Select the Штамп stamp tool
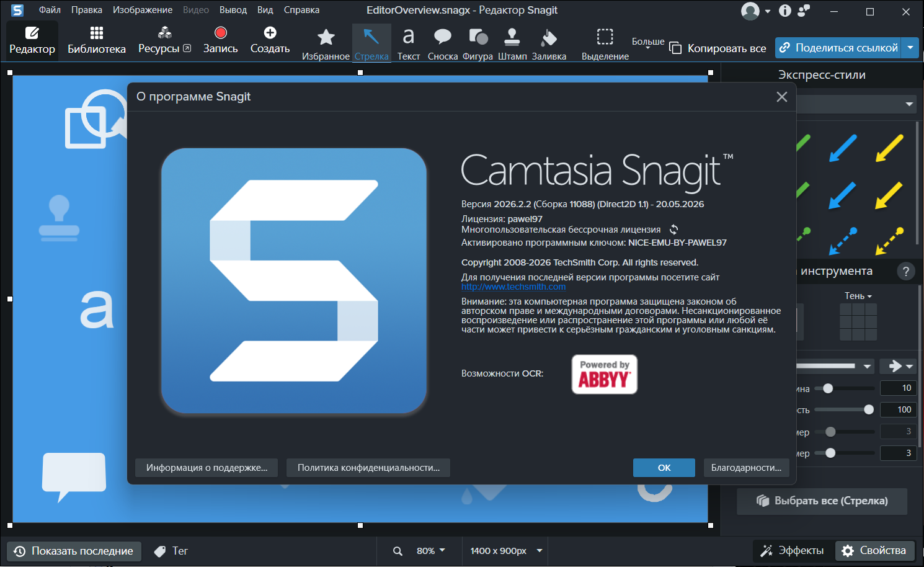Image resolution: width=924 pixels, height=567 pixels. [512, 43]
